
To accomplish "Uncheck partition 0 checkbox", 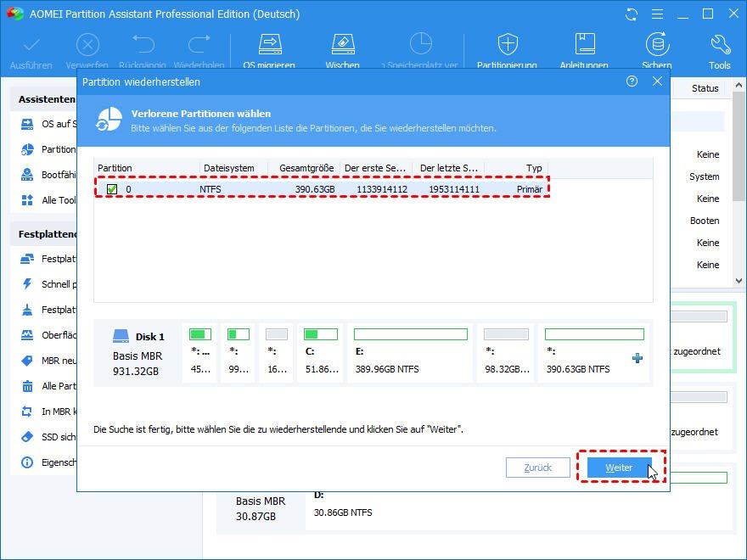I will [x=112, y=189].
